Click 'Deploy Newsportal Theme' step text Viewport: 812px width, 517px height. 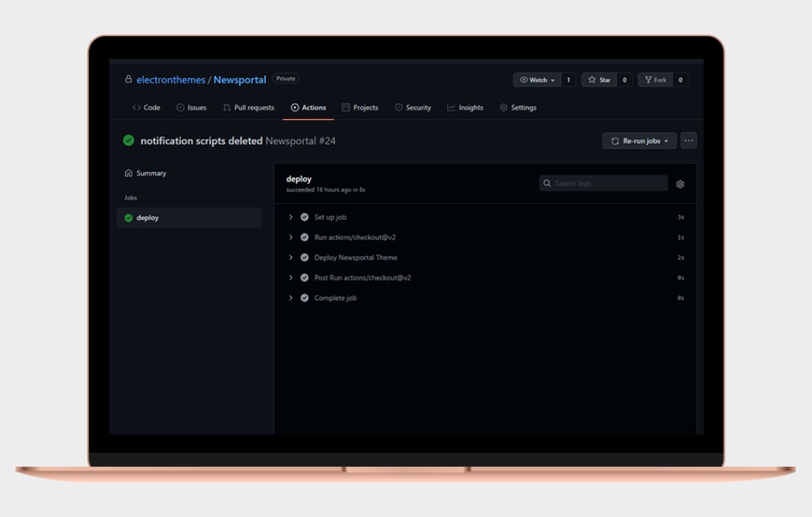(356, 258)
